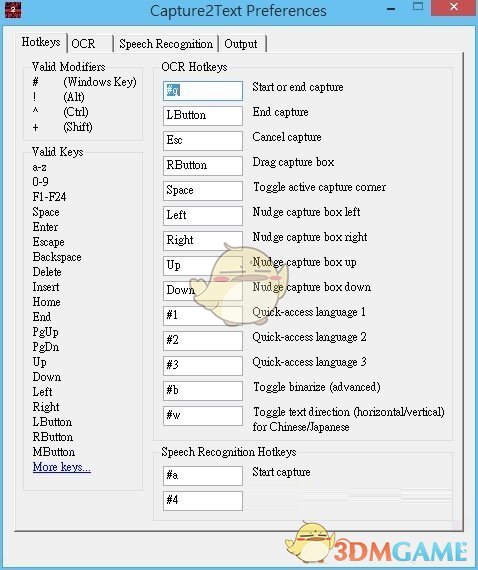
Task: Click the (Alt) modifier text
Action: pos(74,97)
